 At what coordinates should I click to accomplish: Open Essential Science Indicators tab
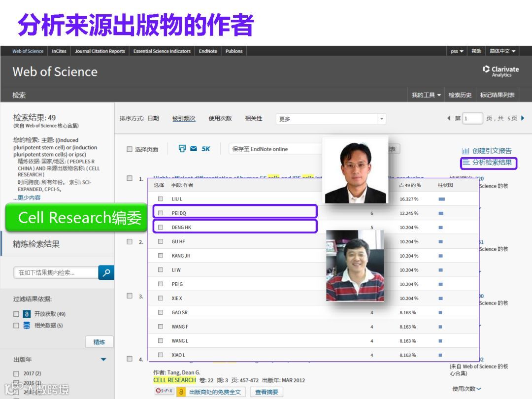tap(162, 51)
